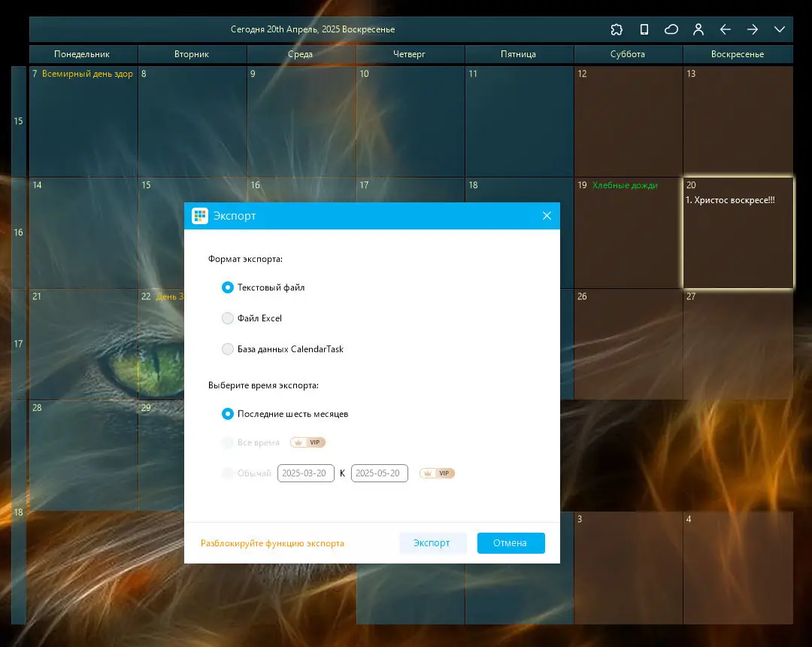812x647 pixels.
Task: Click the Хлебные дожди label on day 19
Action: click(625, 185)
